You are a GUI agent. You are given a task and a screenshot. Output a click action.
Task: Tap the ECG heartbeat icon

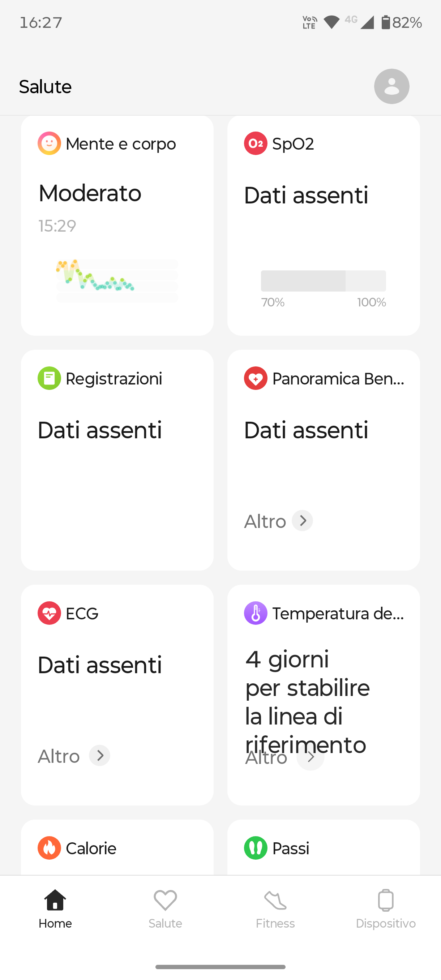(49, 613)
